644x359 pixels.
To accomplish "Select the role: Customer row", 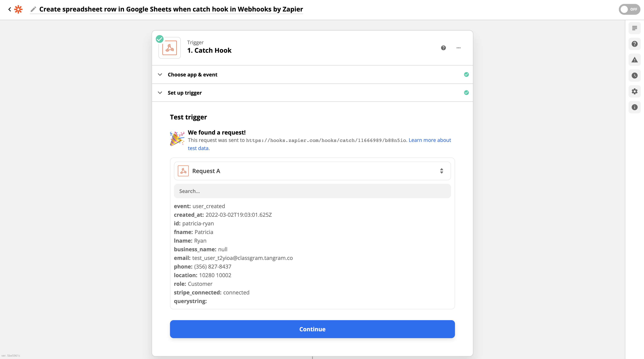I will pos(193,284).
